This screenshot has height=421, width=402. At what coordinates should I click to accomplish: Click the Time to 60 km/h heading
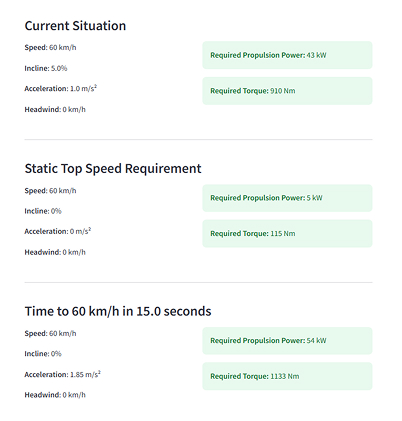[118, 311]
